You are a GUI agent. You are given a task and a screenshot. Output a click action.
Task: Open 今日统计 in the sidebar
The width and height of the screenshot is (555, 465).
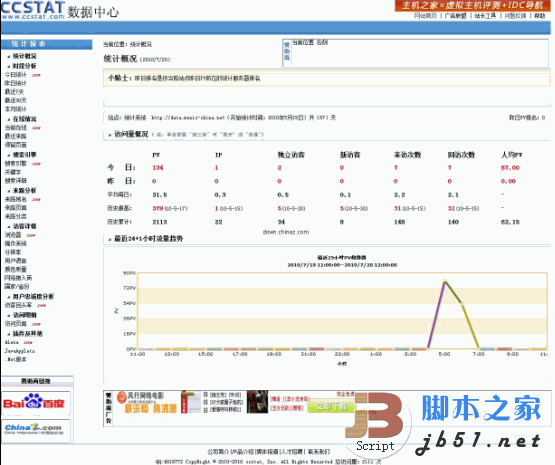click(x=15, y=75)
